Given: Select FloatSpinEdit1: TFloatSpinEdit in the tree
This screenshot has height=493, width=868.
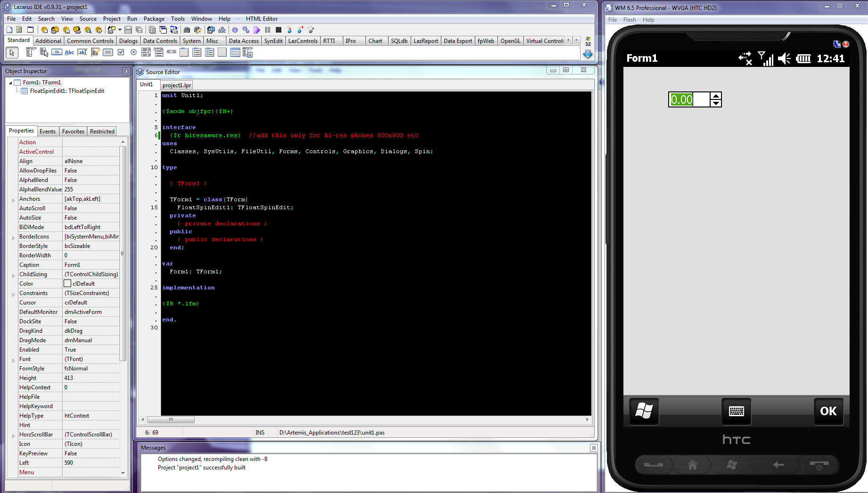Looking at the screenshot, I should pyautogui.click(x=67, y=91).
